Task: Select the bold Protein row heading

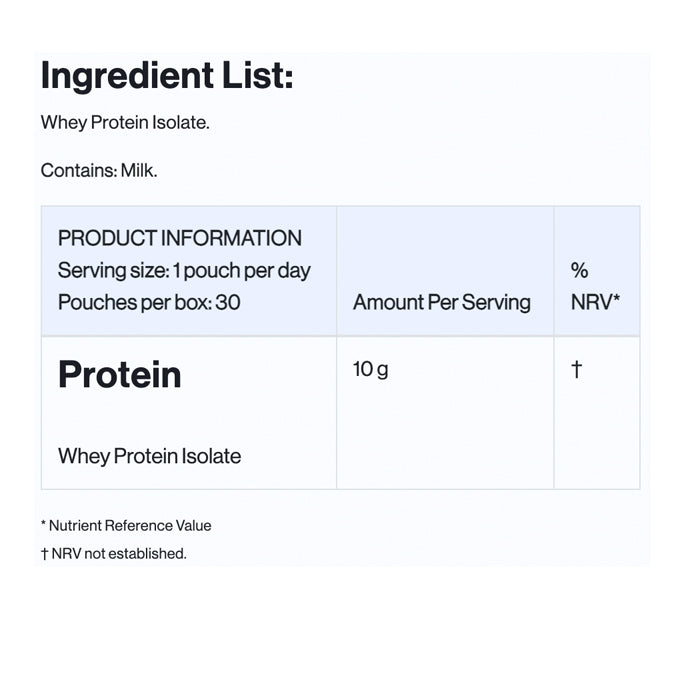Action: click(x=120, y=375)
